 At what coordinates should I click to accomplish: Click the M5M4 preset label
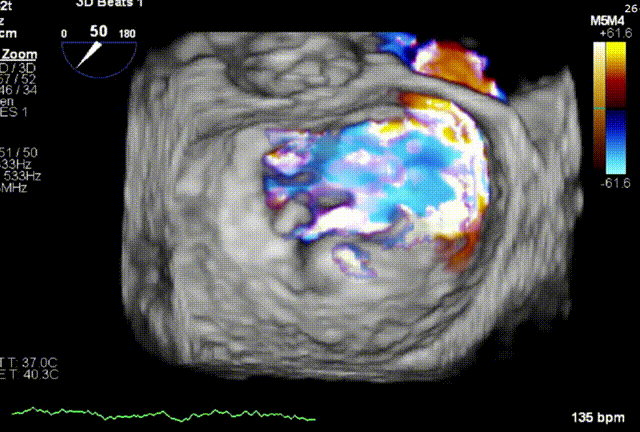click(608, 20)
